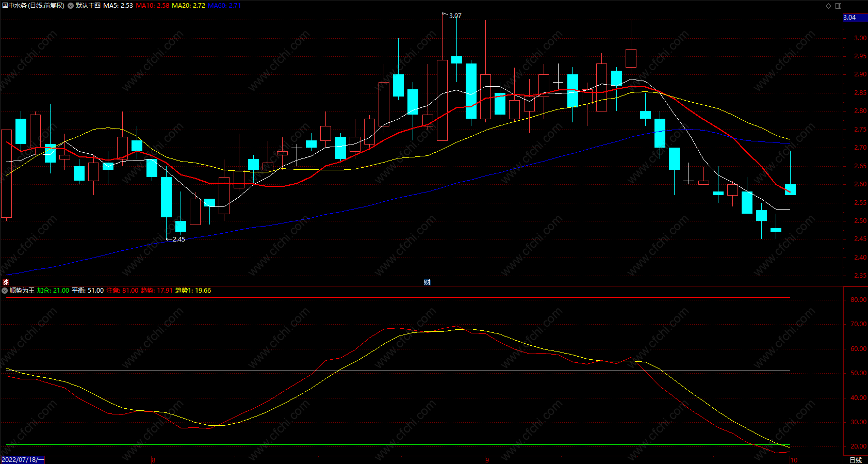Select the red MA10: 2.58 legend
Viewport: 868px width, 464px height.
(153, 6)
